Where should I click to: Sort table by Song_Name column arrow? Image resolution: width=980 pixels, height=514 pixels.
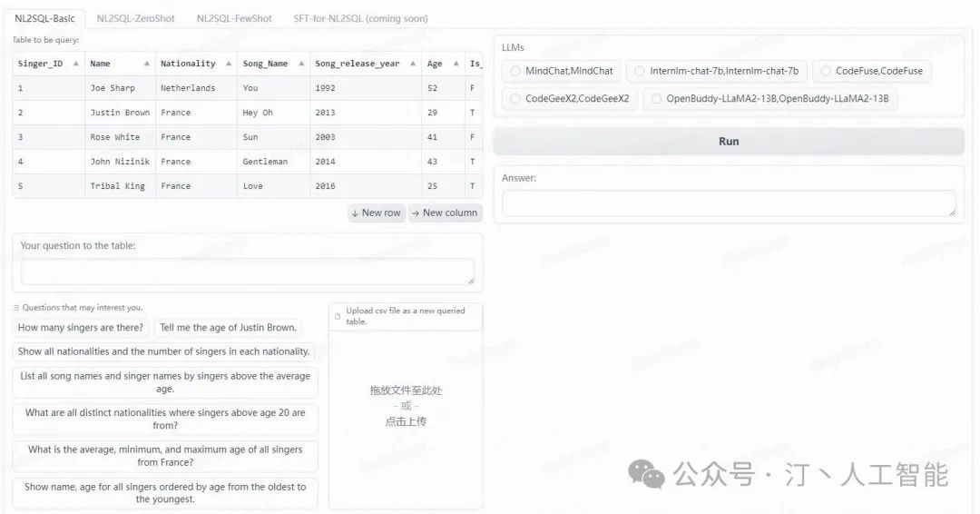pos(301,64)
